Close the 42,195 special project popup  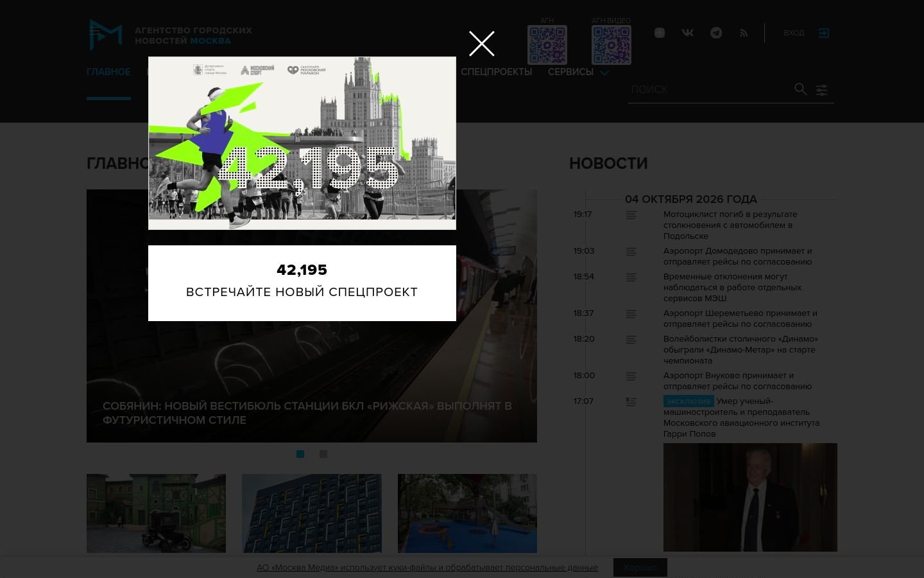pyautogui.click(x=481, y=44)
